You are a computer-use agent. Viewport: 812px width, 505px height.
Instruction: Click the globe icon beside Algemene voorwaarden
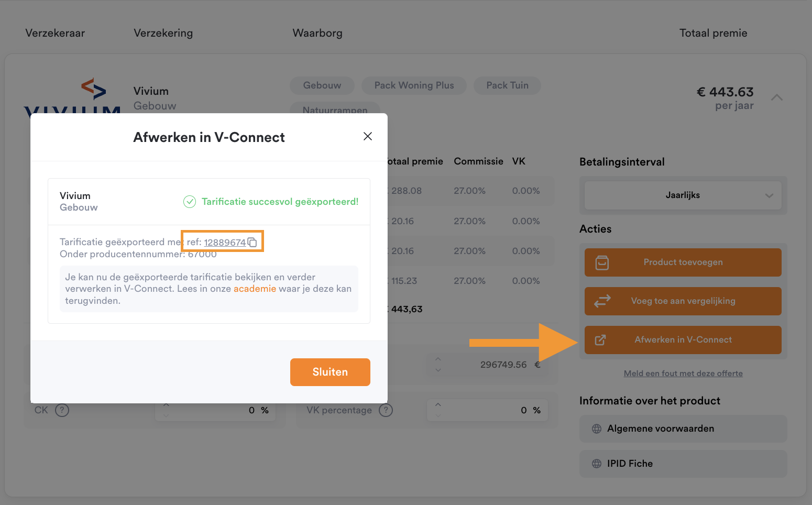coord(596,429)
